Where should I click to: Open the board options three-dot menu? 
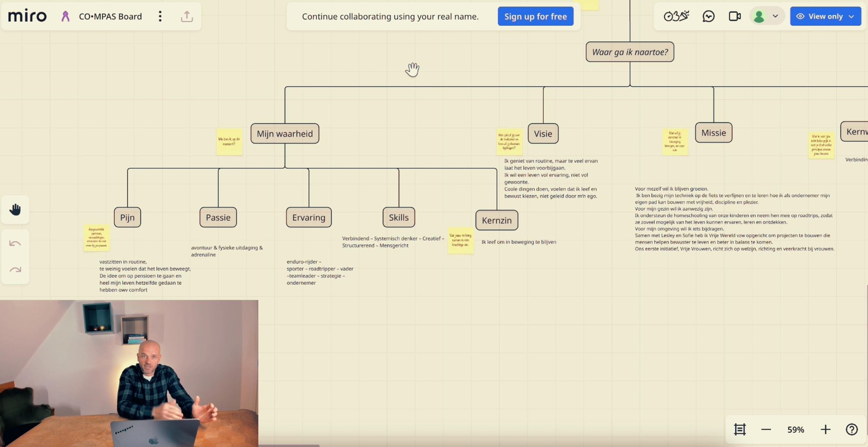coord(160,16)
